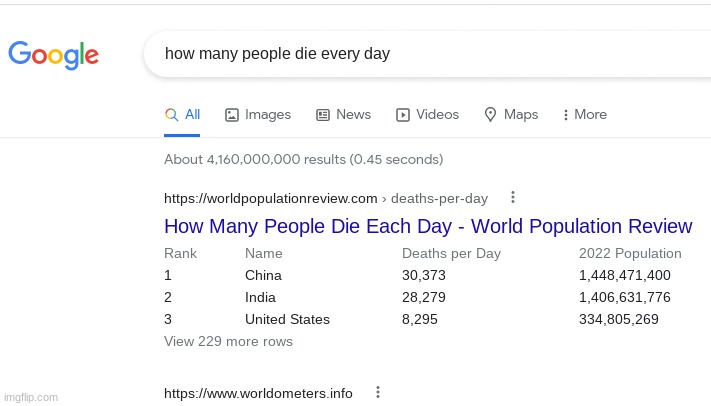Screen dimensions: 711x406
Task: Switch to the News tab
Action: (344, 115)
